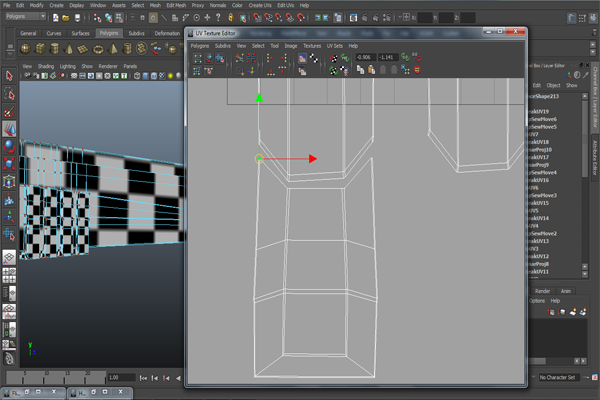Viewport: 600px width, 400px height.
Task: Create a polygon plane from shelf
Action: [83, 49]
